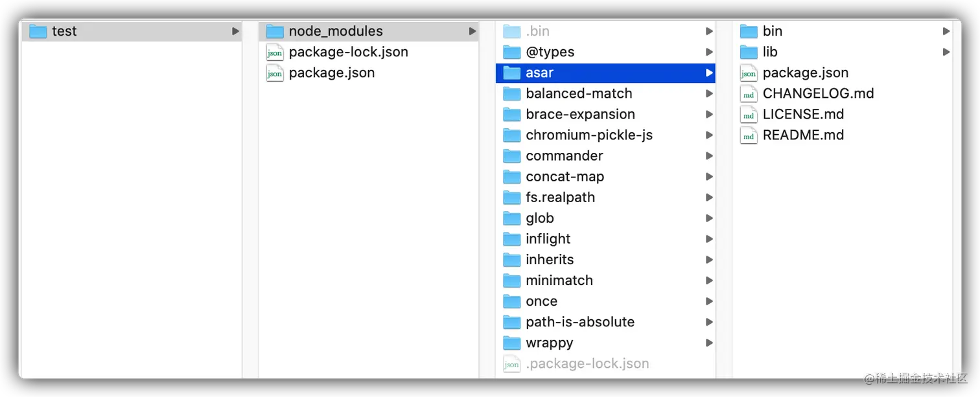Image resolution: width=980 pixels, height=397 pixels.
Task: Select the "asar" folder name
Action: click(539, 73)
